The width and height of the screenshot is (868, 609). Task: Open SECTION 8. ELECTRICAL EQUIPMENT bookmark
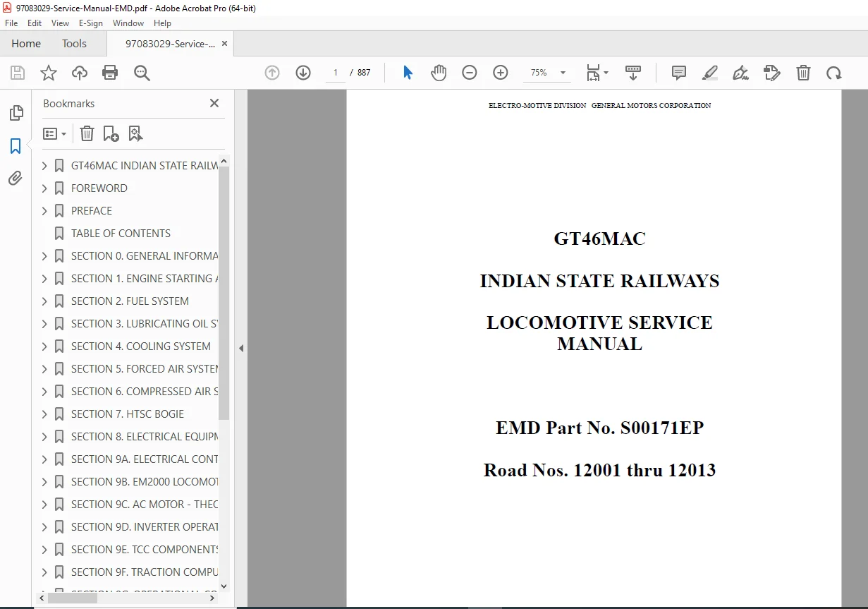[x=145, y=437]
